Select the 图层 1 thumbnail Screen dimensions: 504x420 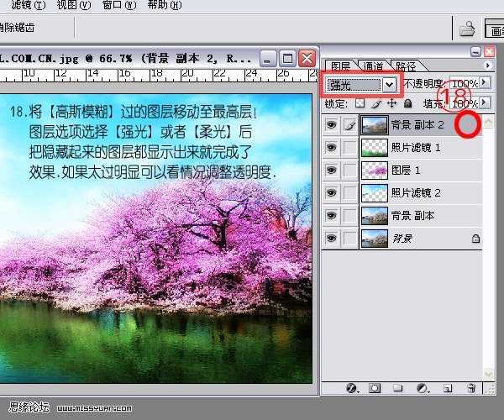click(x=375, y=170)
